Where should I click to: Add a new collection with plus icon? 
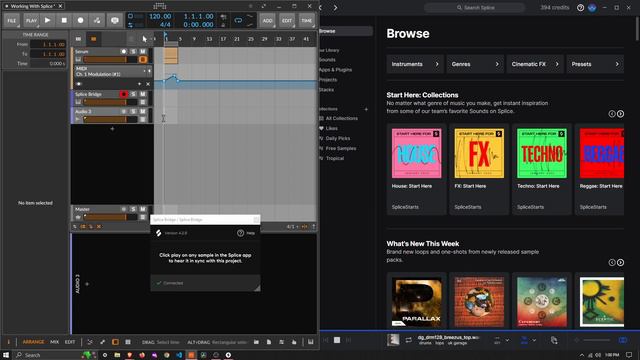(366, 109)
